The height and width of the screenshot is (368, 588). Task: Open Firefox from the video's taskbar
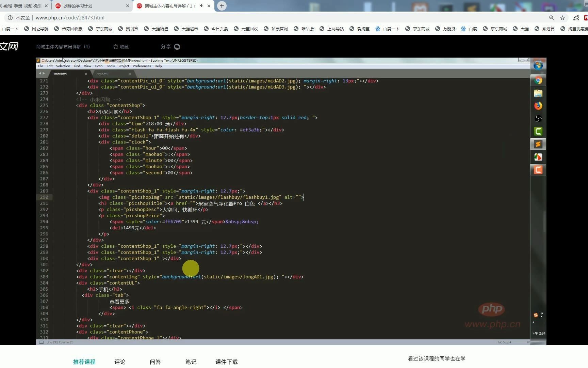(x=538, y=106)
